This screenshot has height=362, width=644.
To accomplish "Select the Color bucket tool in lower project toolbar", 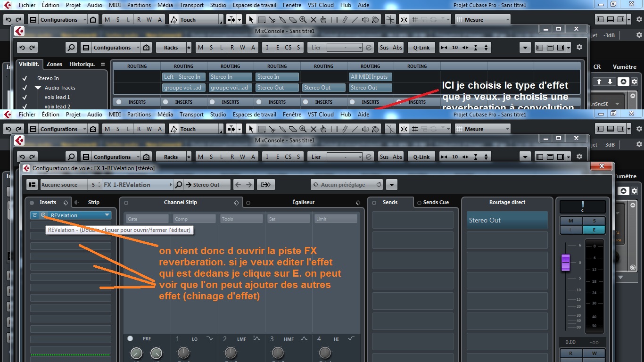I will (x=376, y=129).
